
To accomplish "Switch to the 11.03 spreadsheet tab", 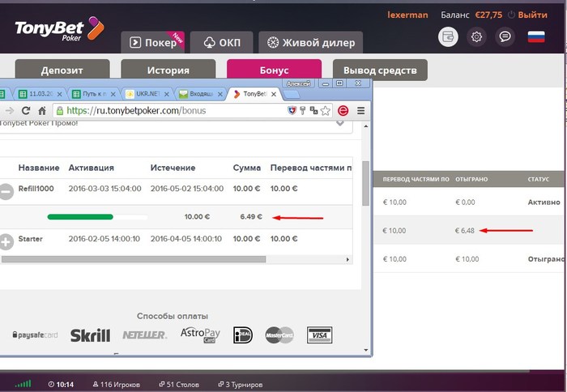I will click(40, 94).
